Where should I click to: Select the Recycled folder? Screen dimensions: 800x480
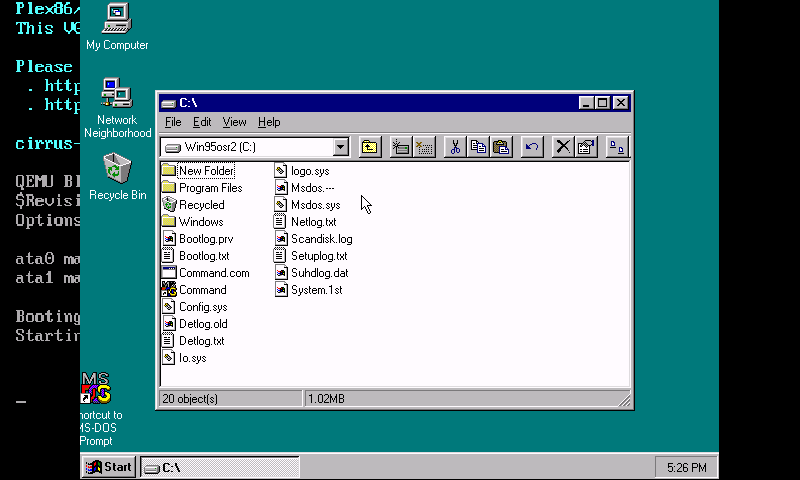pos(193,205)
